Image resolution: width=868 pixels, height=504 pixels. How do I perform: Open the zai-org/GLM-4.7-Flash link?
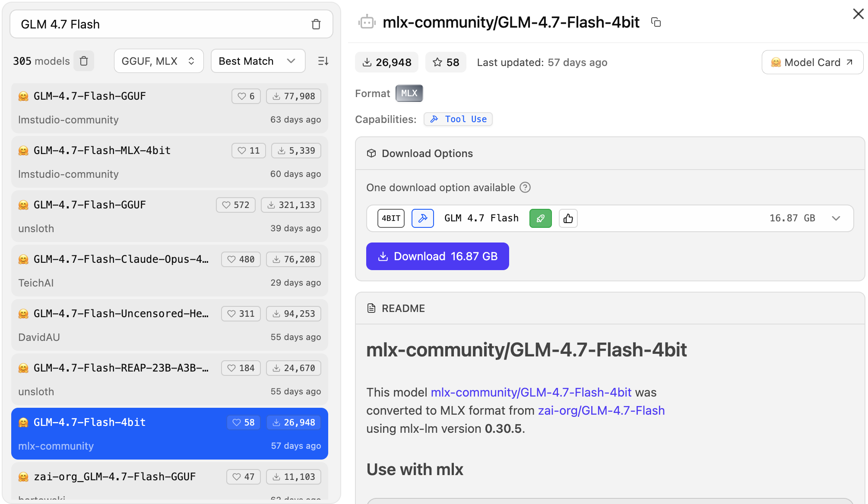tap(601, 410)
